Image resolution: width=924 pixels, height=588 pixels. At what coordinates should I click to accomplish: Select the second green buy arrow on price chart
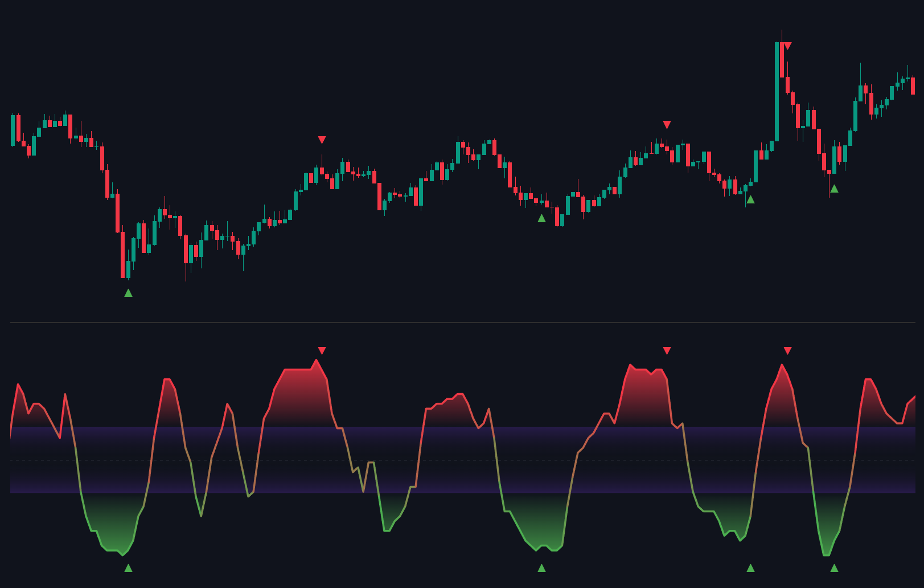pyautogui.click(x=541, y=218)
